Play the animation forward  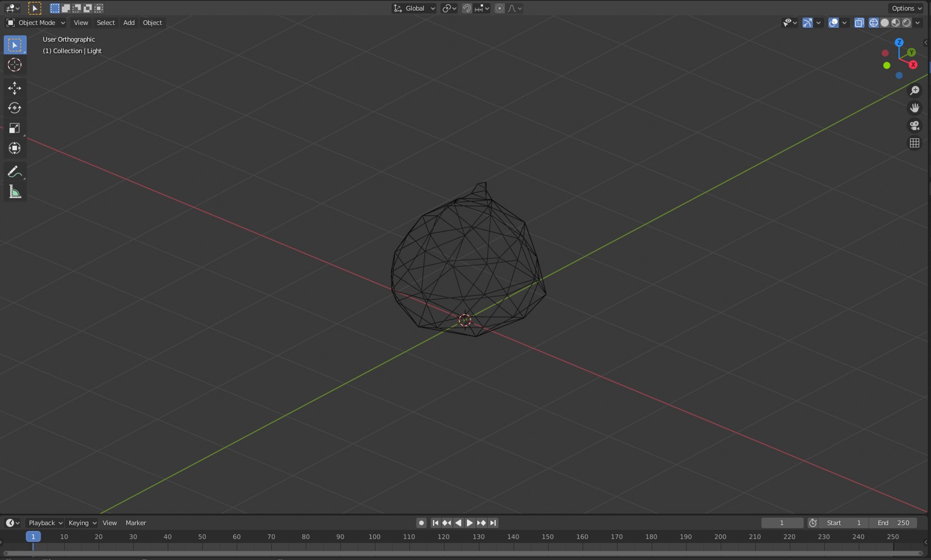tap(470, 523)
